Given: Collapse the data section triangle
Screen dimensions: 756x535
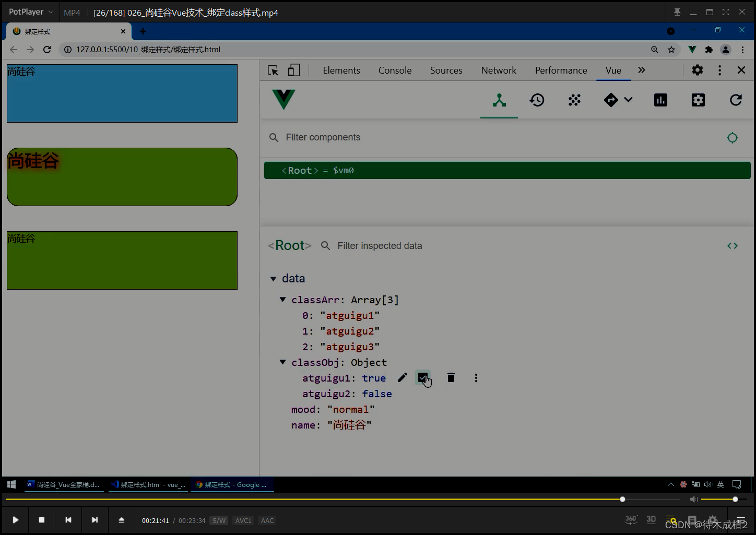Looking at the screenshot, I should pos(273,279).
